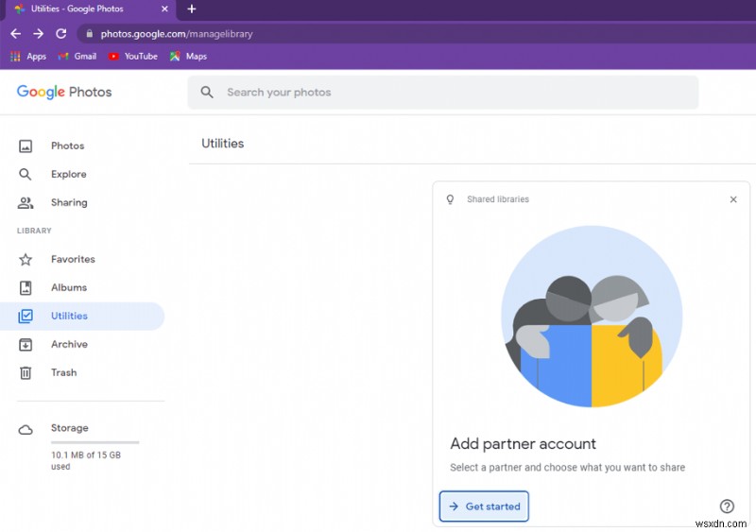756x532 pixels.
Task: Open the Maps bookmark
Action: pyautogui.click(x=188, y=57)
